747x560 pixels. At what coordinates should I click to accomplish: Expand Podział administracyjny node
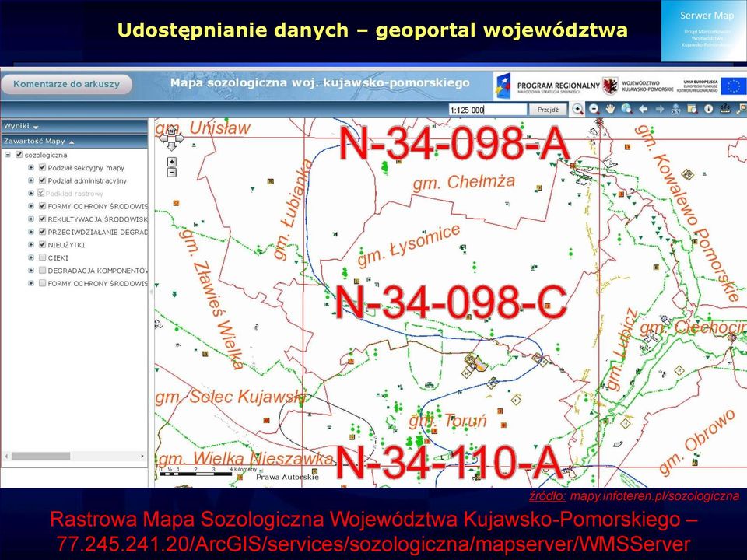(31, 180)
